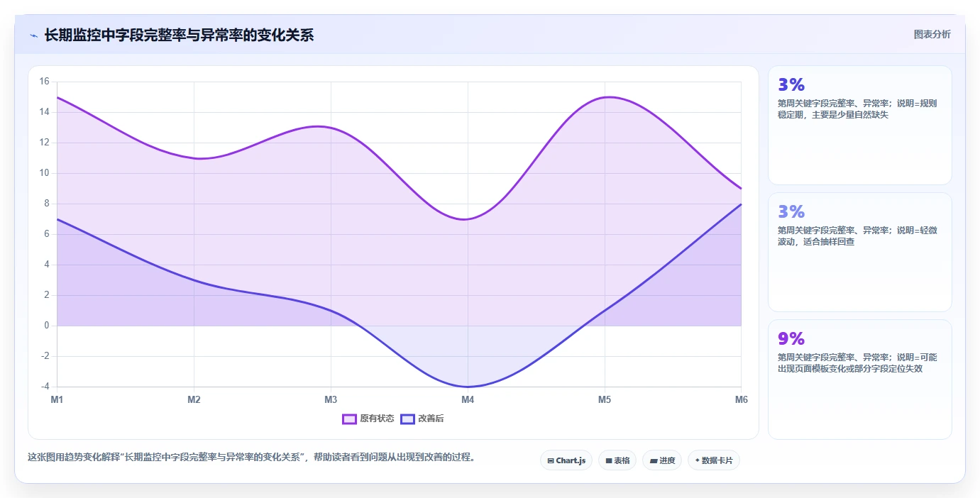Screen dimensions: 980x498
Task: Click the M2 x-axis label
Action: pyautogui.click(x=194, y=399)
